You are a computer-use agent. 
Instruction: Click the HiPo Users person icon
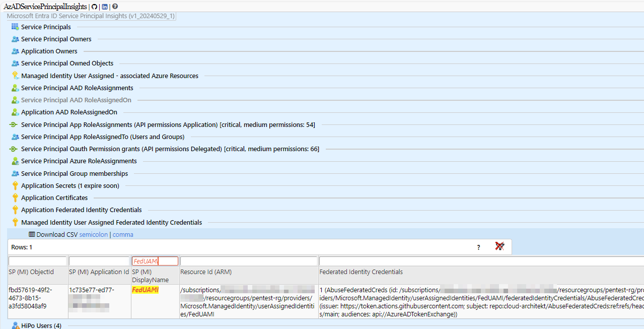[15, 325]
